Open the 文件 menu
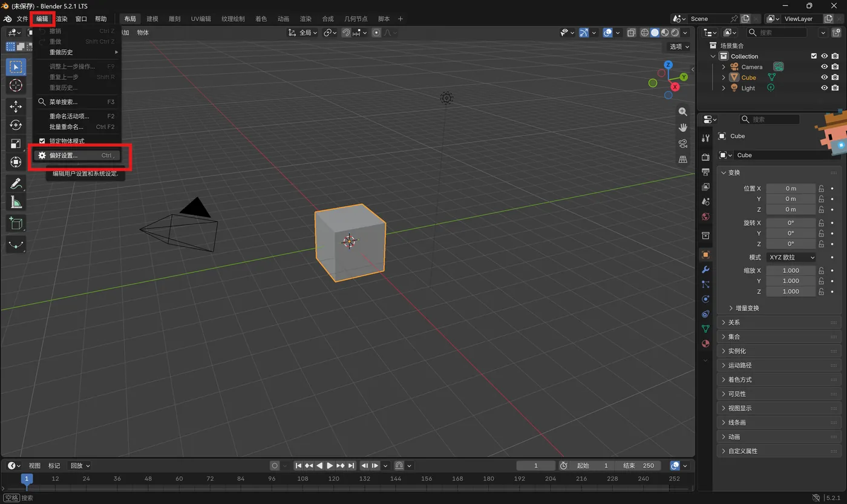The height and width of the screenshot is (504, 847). tap(22, 19)
